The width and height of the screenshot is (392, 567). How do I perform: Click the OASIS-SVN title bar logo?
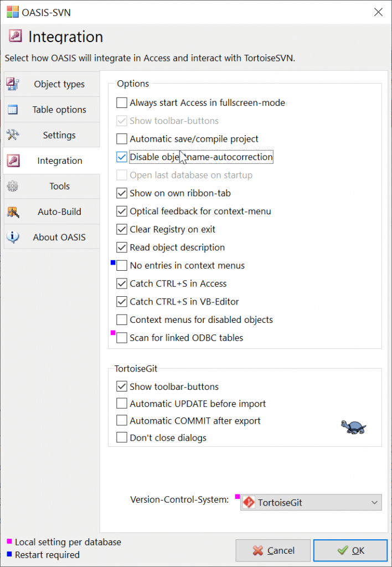point(13,12)
